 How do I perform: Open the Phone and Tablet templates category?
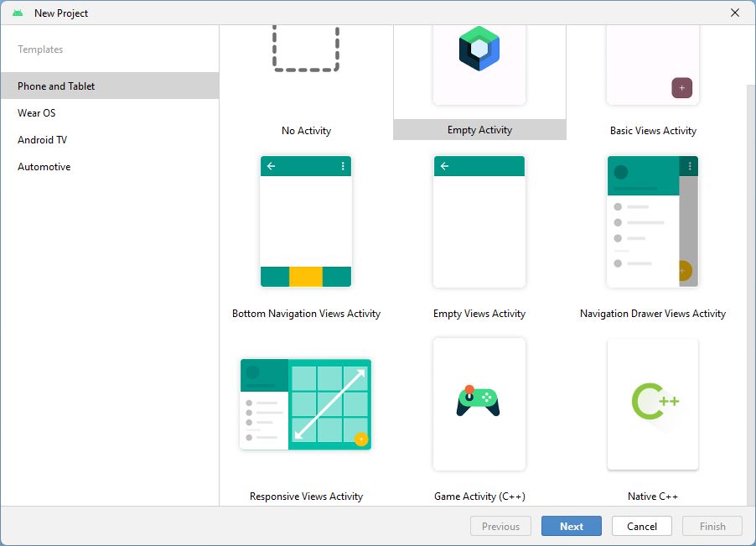pyautogui.click(x=110, y=86)
